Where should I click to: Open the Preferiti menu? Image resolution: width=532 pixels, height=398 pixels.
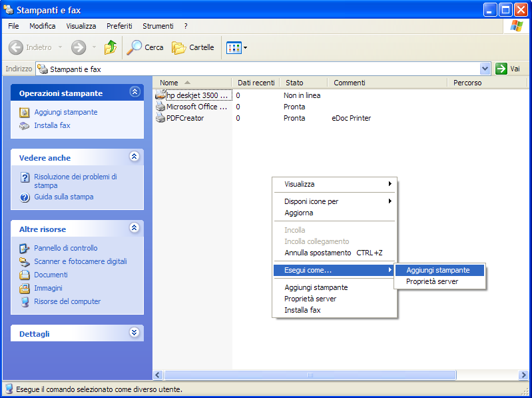[119, 26]
